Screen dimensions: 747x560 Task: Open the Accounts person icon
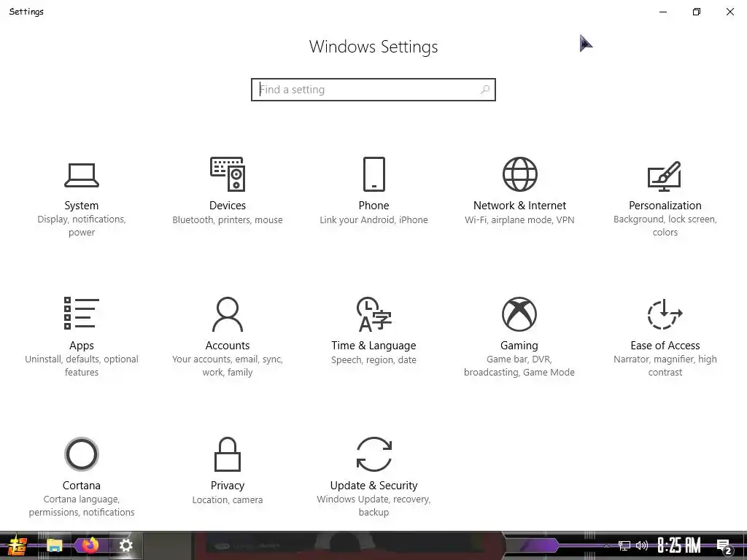click(228, 314)
